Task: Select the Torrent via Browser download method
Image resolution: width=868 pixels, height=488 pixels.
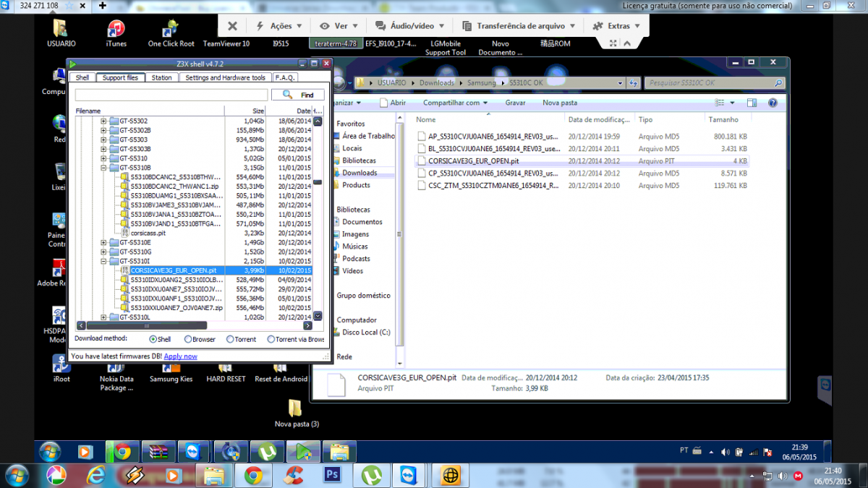Action: [x=271, y=339]
